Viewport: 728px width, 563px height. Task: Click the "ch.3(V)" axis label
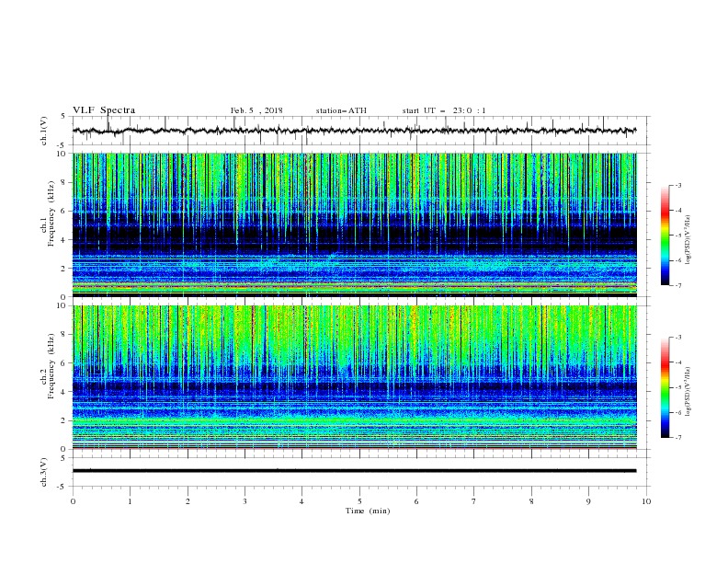point(44,472)
